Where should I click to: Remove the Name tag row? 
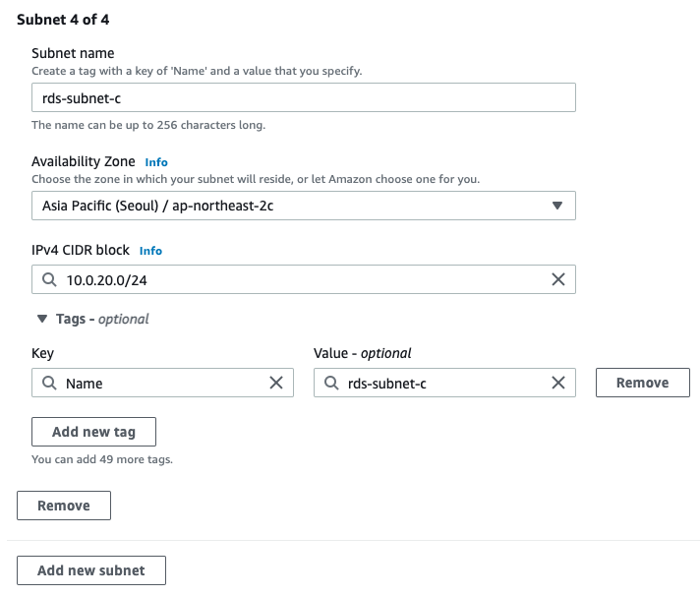pyautogui.click(x=643, y=383)
